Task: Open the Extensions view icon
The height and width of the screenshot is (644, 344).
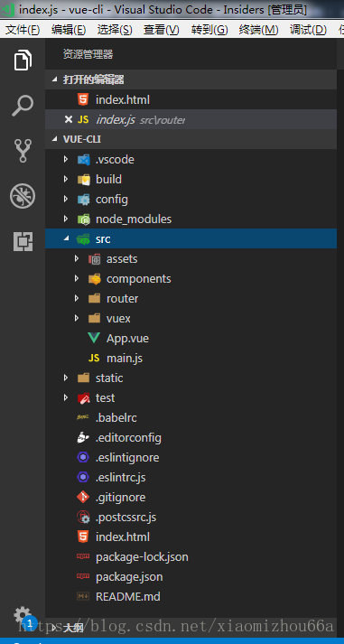Action: [23, 240]
